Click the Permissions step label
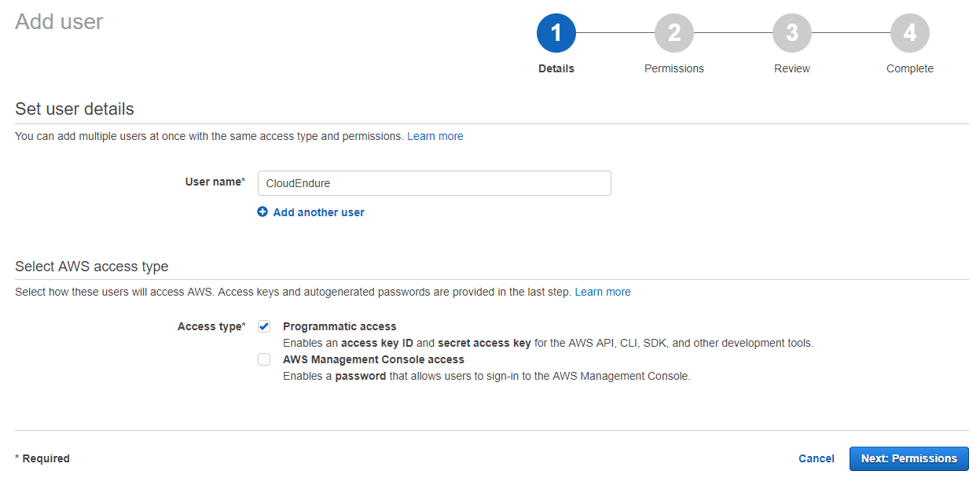The image size is (980, 493). click(674, 68)
